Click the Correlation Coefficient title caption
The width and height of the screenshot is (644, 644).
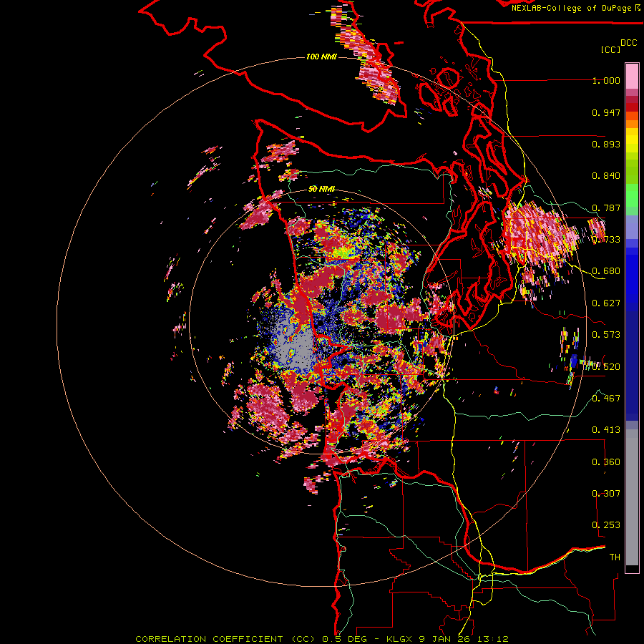coord(225,639)
